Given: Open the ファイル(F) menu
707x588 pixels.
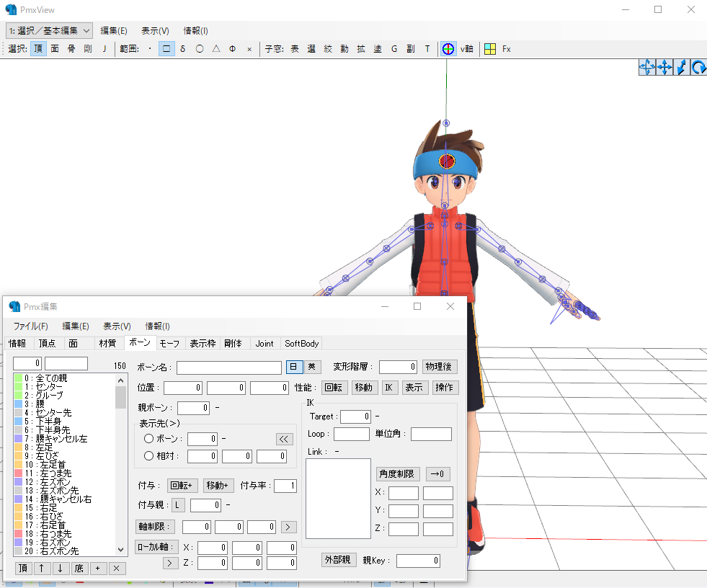Looking at the screenshot, I should coord(30,326).
